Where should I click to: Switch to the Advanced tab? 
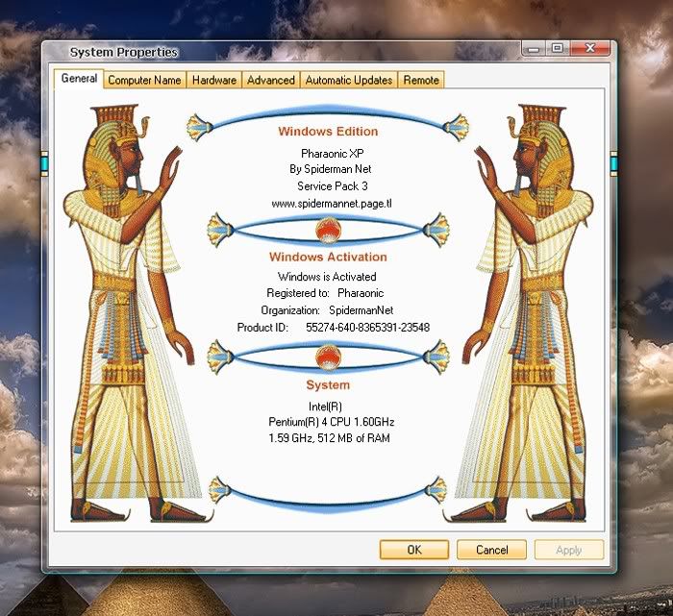(271, 80)
